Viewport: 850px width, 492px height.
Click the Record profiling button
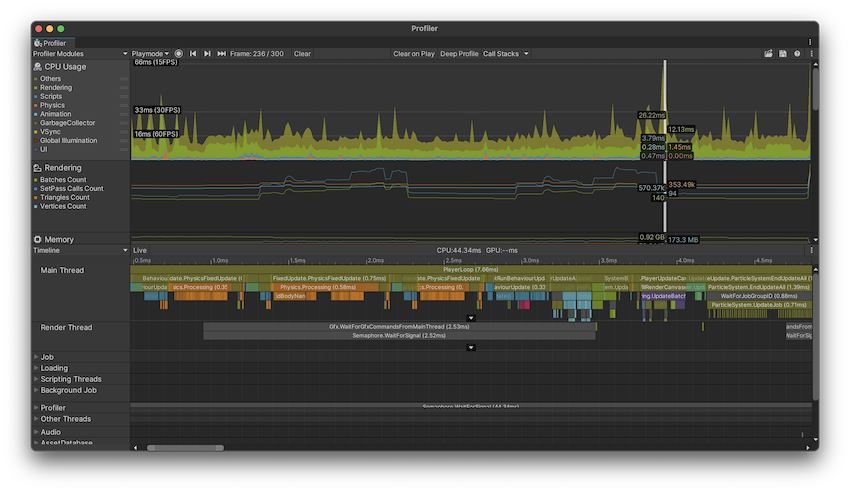pyautogui.click(x=179, y=54)
